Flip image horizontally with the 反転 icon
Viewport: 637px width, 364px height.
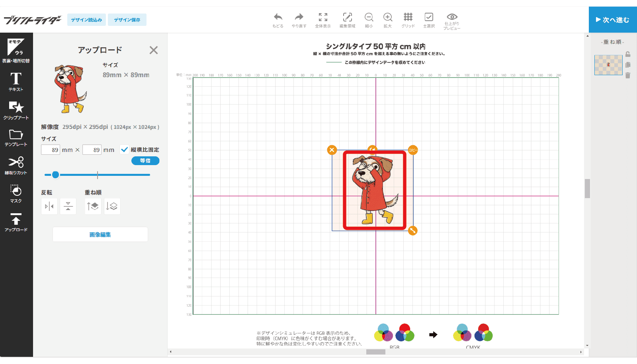[x=49, y=206]
